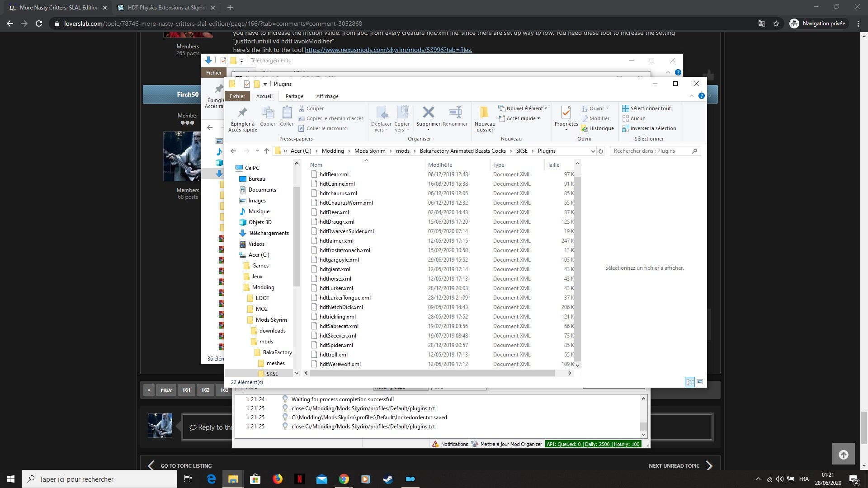The height and width of the screenshot is (488, 868).
Task: Expand the Accès rapide dropdown in ribbon
Action: click(x=519, y=118)
